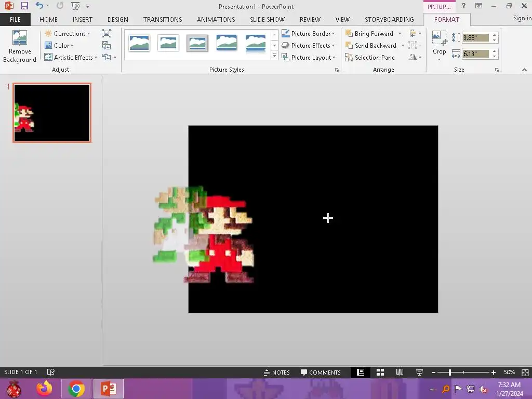Click the Sign in link
Screen dimensions: 532x399
point(522,18)
